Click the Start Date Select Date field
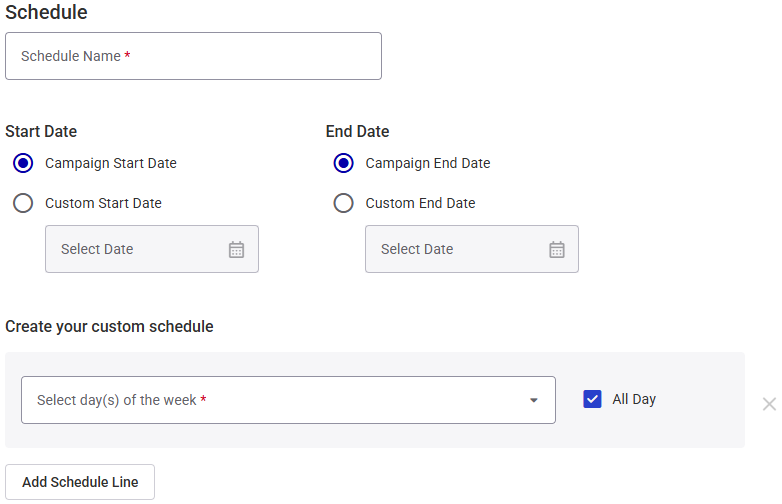 click(152, 249)
